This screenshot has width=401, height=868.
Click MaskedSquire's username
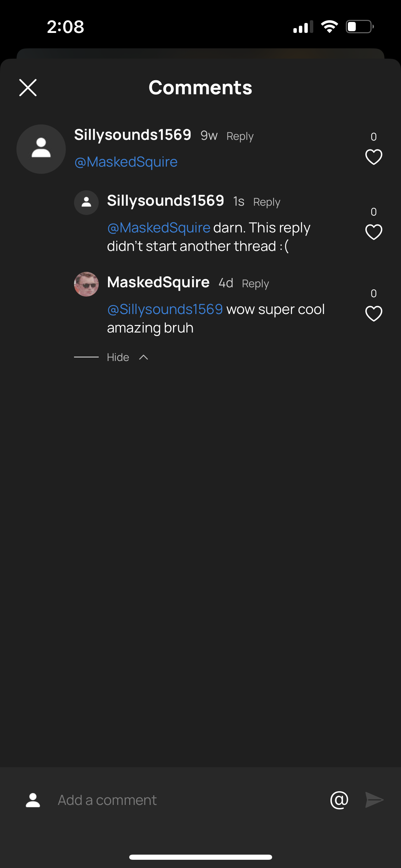pyautogui.click(x=158, y=282)
